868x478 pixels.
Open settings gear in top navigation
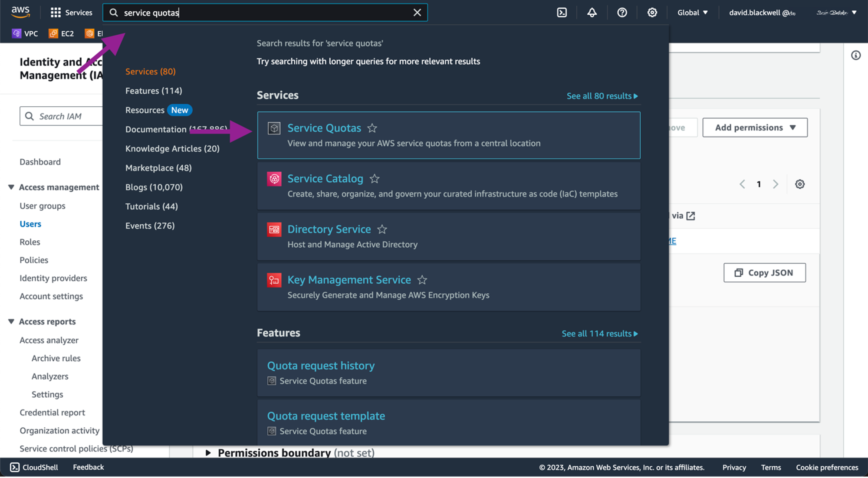tap(652, 13)
